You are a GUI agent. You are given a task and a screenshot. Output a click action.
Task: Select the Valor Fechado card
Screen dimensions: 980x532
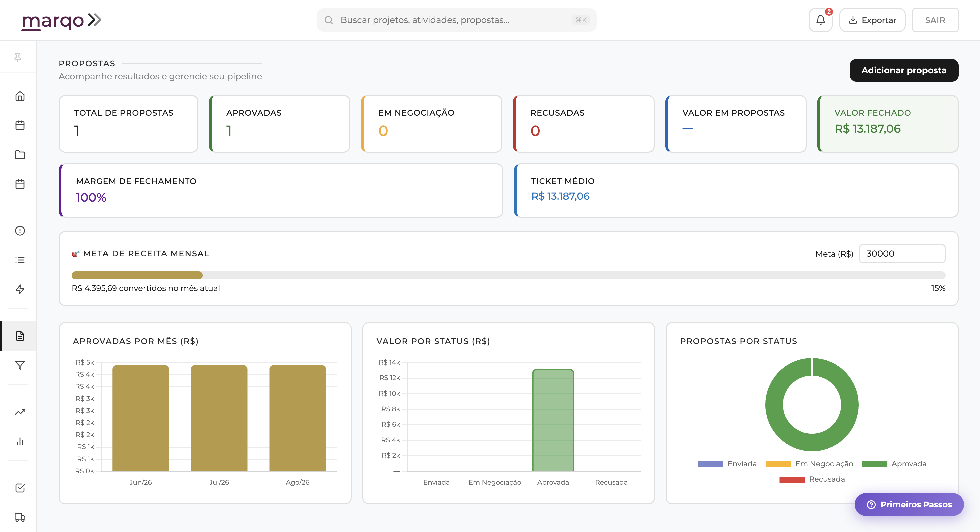[888, 124]
